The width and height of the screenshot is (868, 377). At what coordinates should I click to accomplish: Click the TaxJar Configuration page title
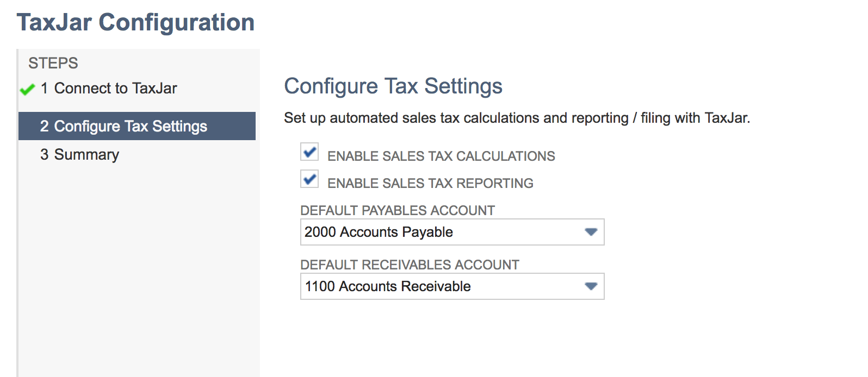[135, 23]
